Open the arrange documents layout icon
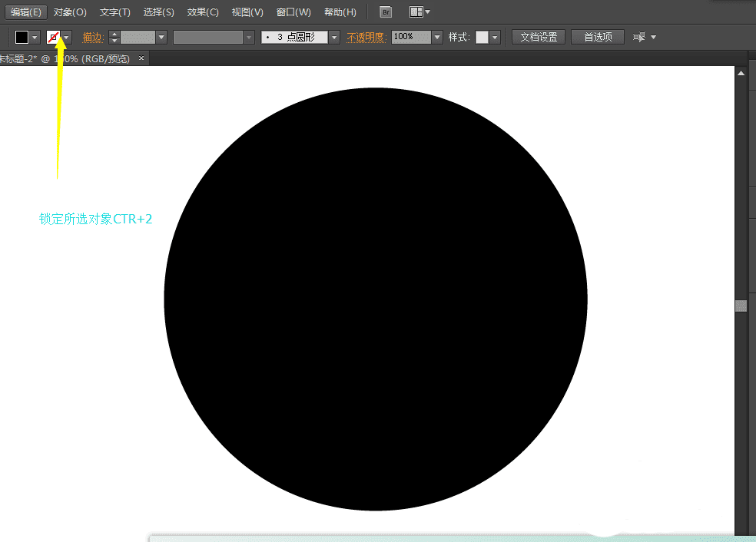The height and width of the screenshot is (542, 756). [x=416, y=12]
